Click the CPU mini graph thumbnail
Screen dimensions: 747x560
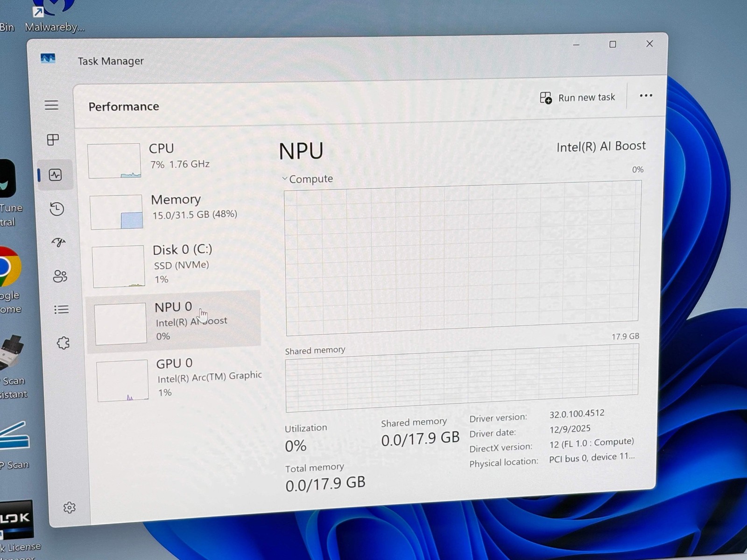(x=114, y=161)
